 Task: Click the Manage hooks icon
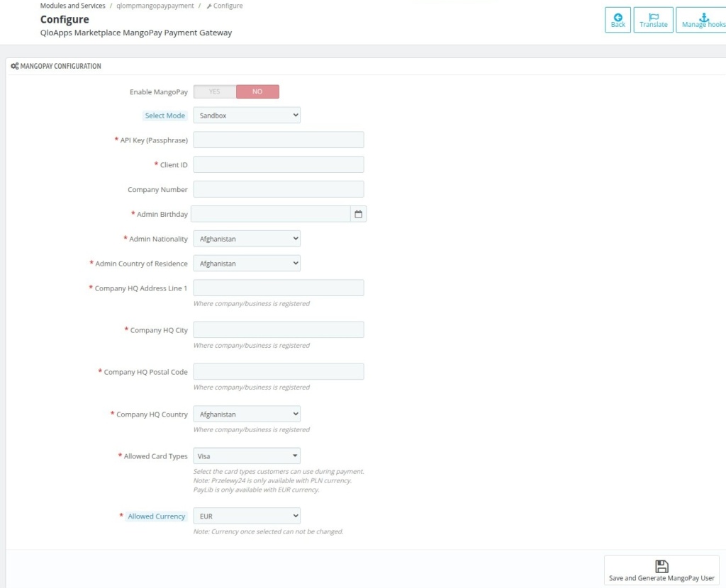[702, 19]
